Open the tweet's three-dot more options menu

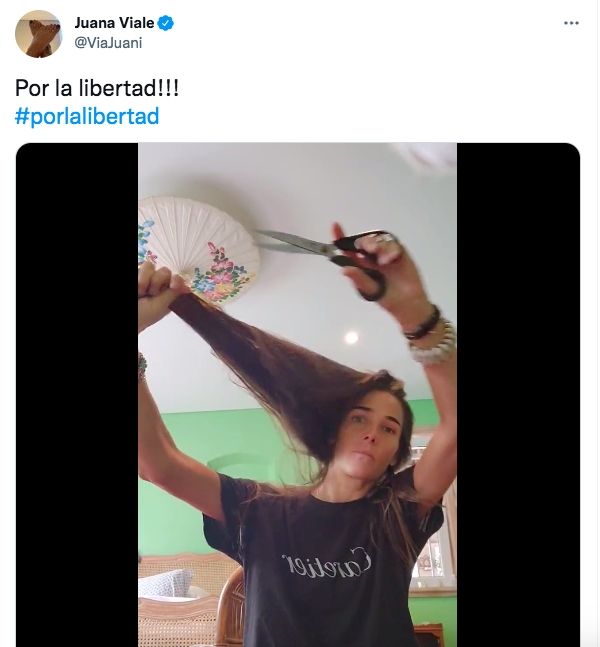571,23
